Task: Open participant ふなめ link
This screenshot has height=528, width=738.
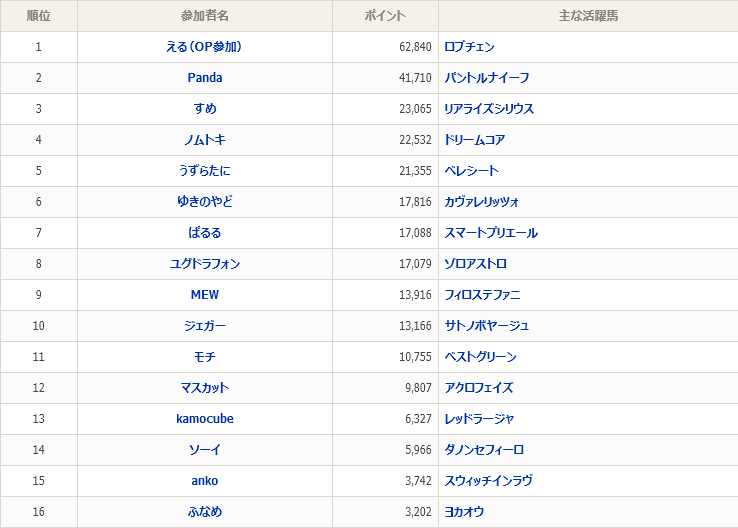Action: point(205,512)
